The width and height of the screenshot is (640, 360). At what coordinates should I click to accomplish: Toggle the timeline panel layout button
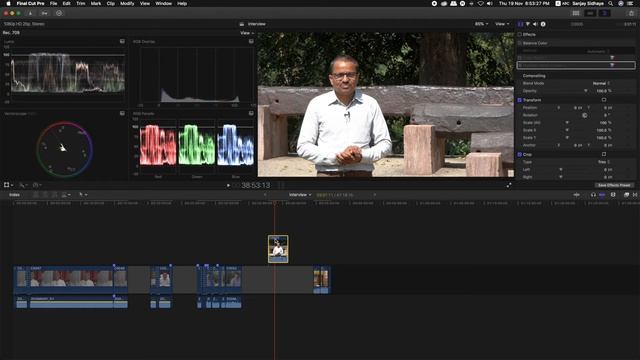pos(590,13)
